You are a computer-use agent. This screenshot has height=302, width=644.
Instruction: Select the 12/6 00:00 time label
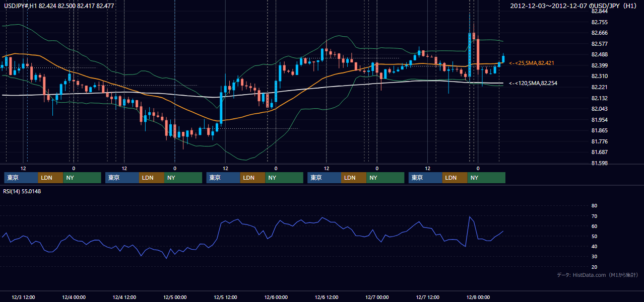tap(276, 297)
